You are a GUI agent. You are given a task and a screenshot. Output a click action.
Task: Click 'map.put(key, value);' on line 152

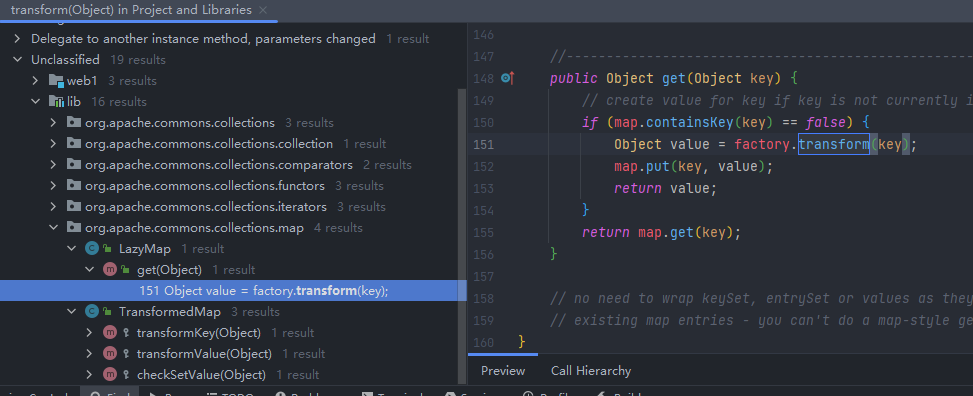point(694,166)
